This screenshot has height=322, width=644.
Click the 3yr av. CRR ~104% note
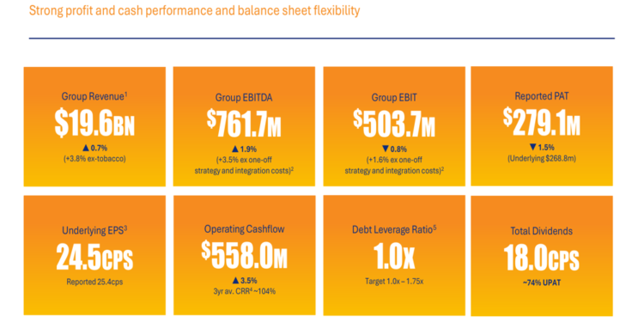244,292
